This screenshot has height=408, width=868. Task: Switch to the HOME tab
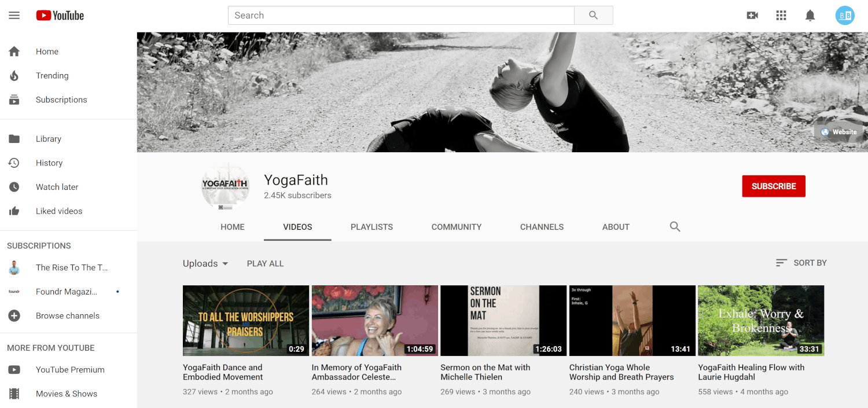233,227
